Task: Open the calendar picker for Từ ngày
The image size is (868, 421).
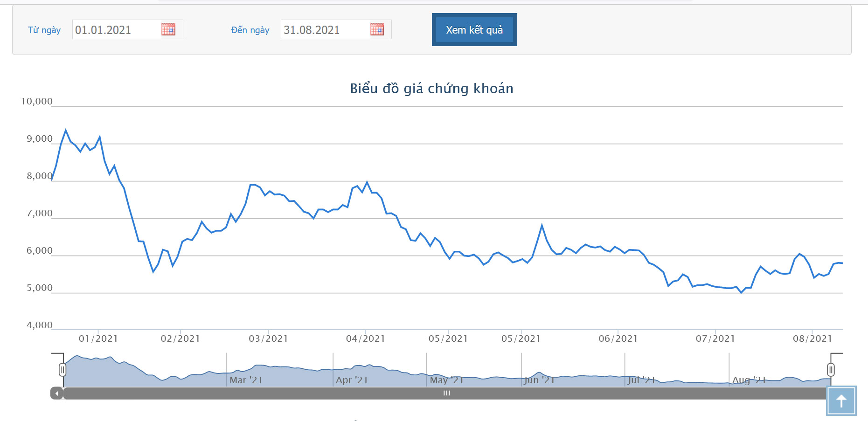Action: click(168, 29)
